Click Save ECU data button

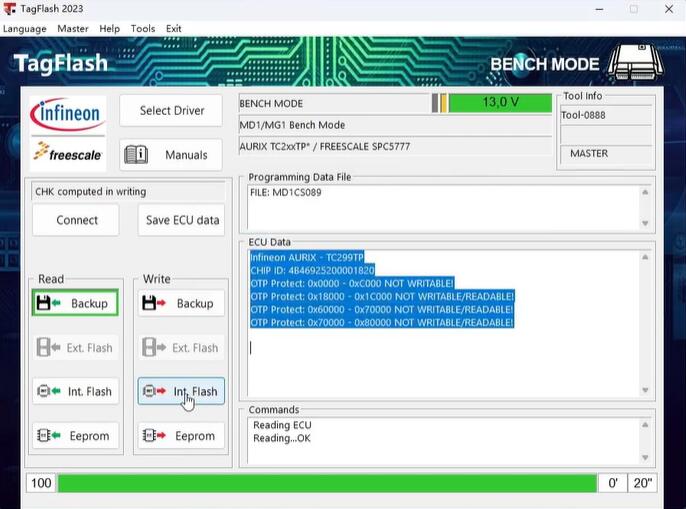tap(182, 220)
